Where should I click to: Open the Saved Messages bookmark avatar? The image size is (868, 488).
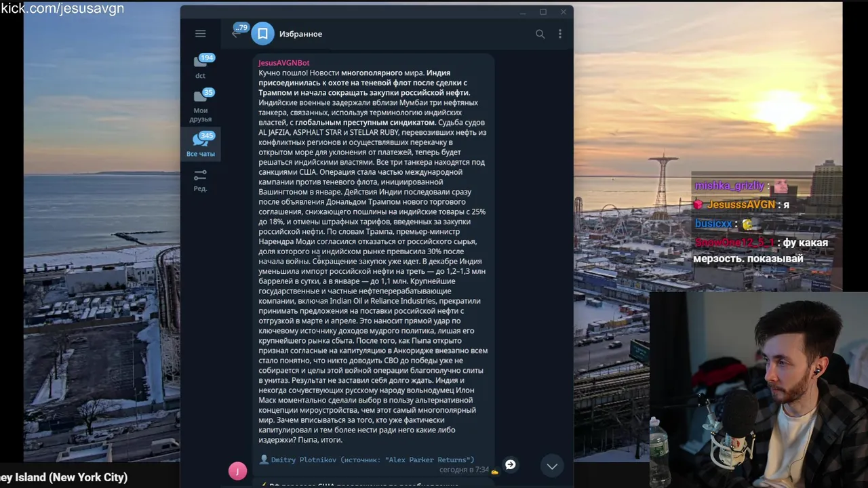pyautogui.click(x=262, y=34)
